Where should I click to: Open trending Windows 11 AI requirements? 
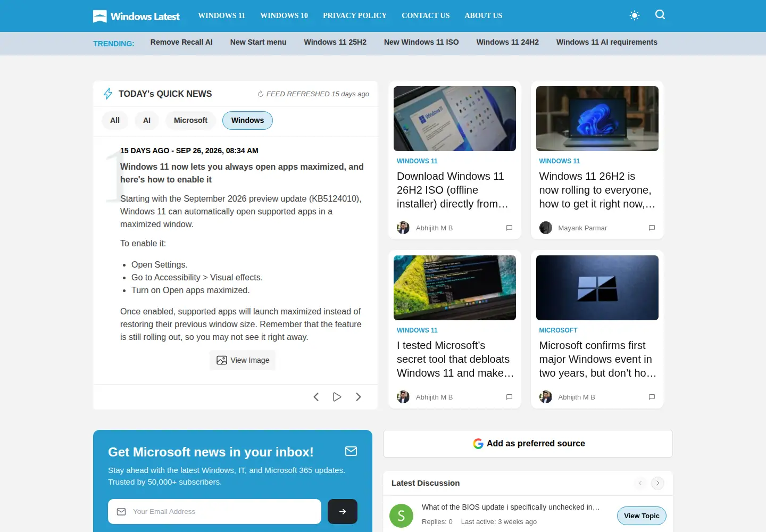pos(607,42)
